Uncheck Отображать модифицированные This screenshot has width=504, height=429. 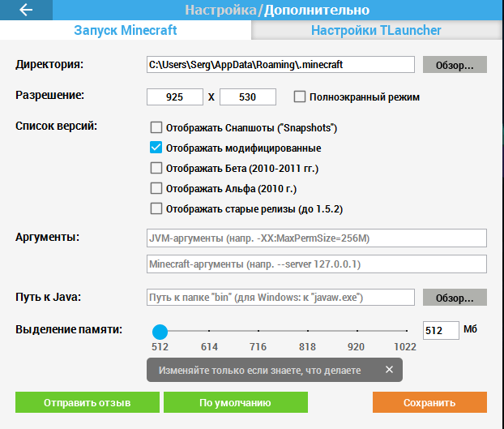click(x=156, y=148)
